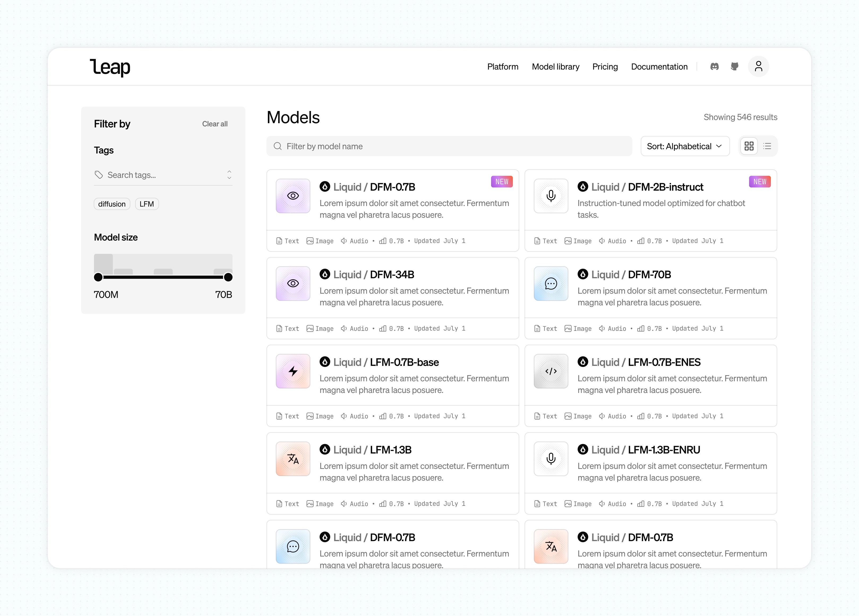This screenshot has width=859, height=616.
Task: Toggle the diffusion tag filter
Action: tap(112, 204)
